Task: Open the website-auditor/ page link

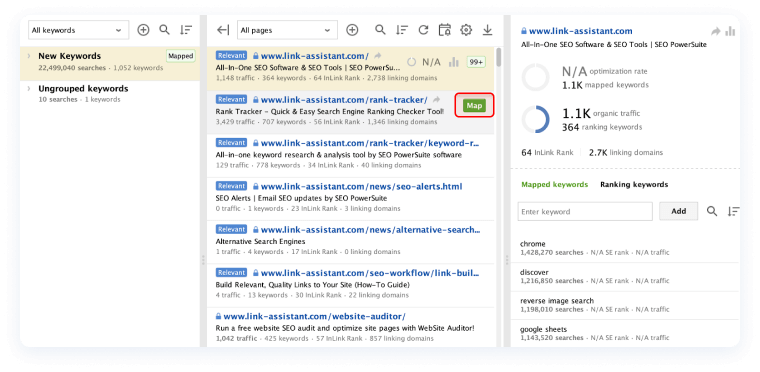Action: (x=315, y=316)
